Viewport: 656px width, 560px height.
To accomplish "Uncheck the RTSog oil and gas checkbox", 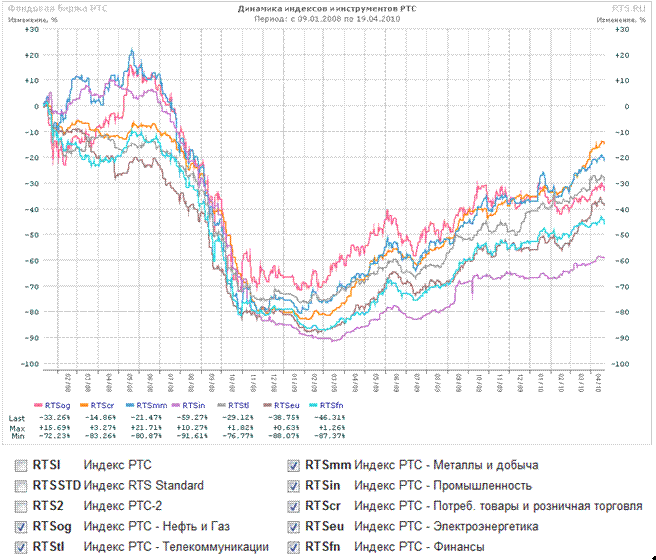I will (x=20, y=527).
